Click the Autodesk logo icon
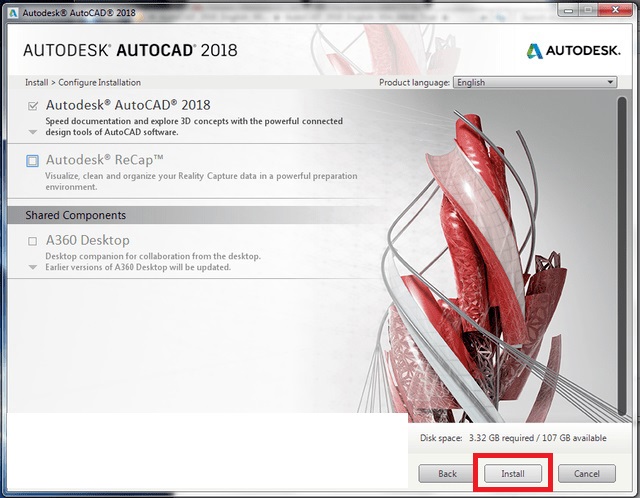Image resolution: width=640 pixels, height=498 pixels. pyautogui.click(x=534, y=51)
